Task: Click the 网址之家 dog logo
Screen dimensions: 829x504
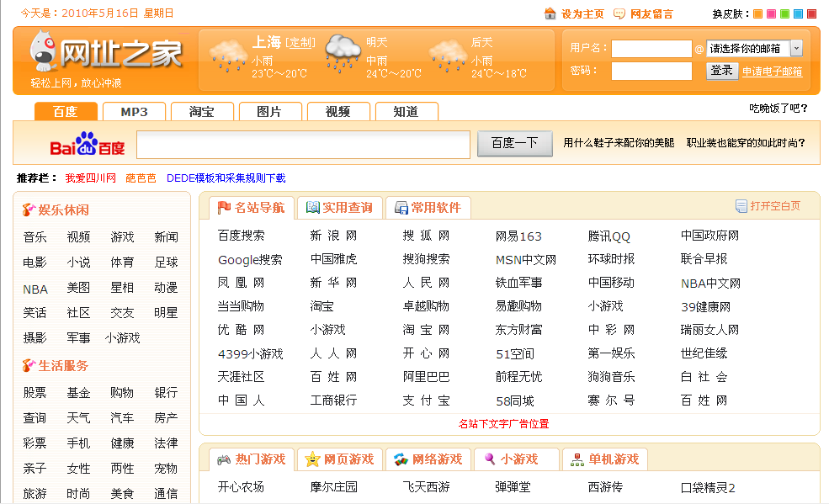Action: (x=44, y=51)
